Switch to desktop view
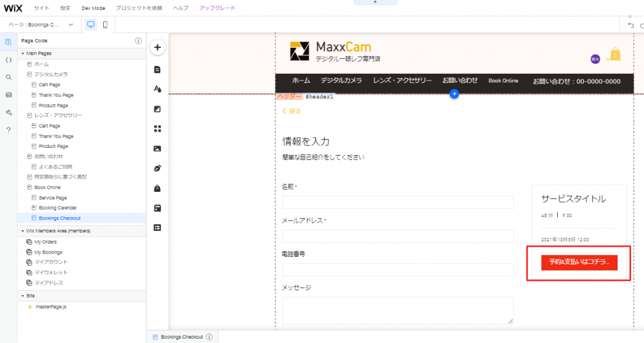The image size is (644, 343). click(x=91, y=25)
